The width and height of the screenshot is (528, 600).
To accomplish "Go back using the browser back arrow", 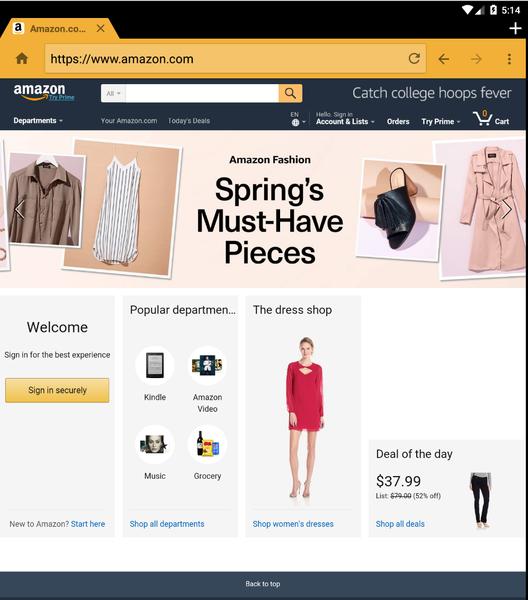I will pos(444,59).
